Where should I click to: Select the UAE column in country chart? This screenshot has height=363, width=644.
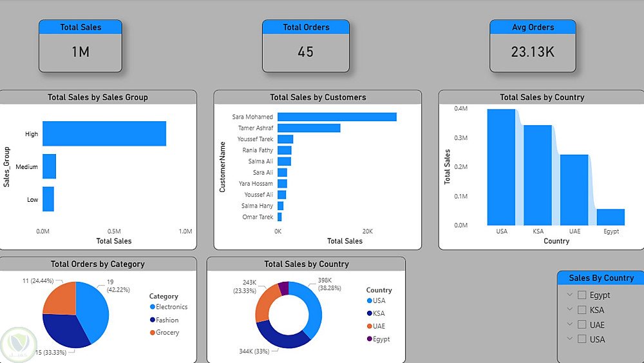click(x=574, y=190)
